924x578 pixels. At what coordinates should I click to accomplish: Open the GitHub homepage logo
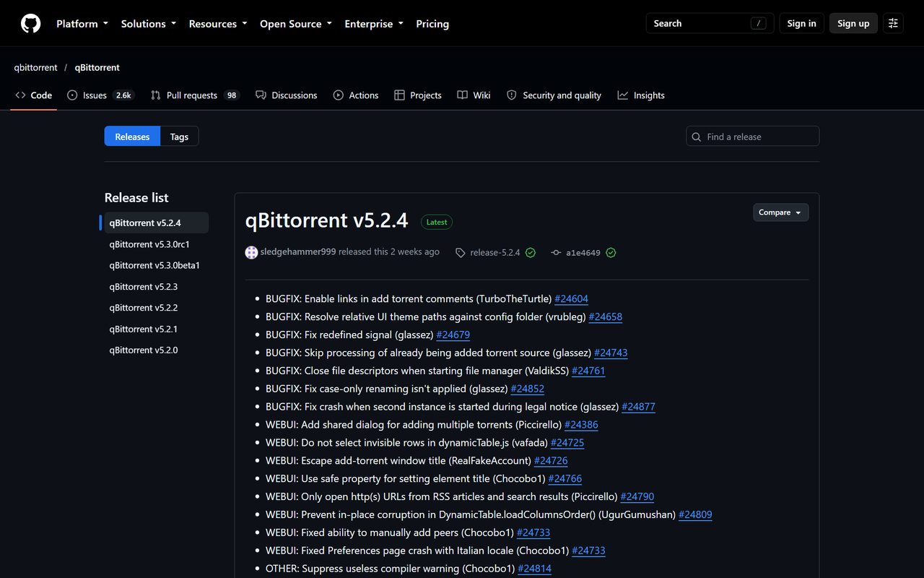[30, 23]
